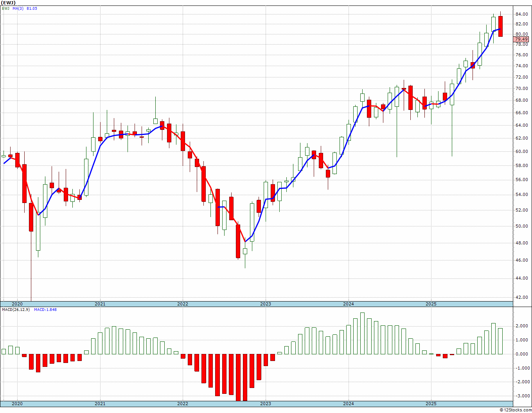This screenshot has height=413, width=532.
Task: Click the (EWJ) chart title
Action: click(x=8, y=3)
